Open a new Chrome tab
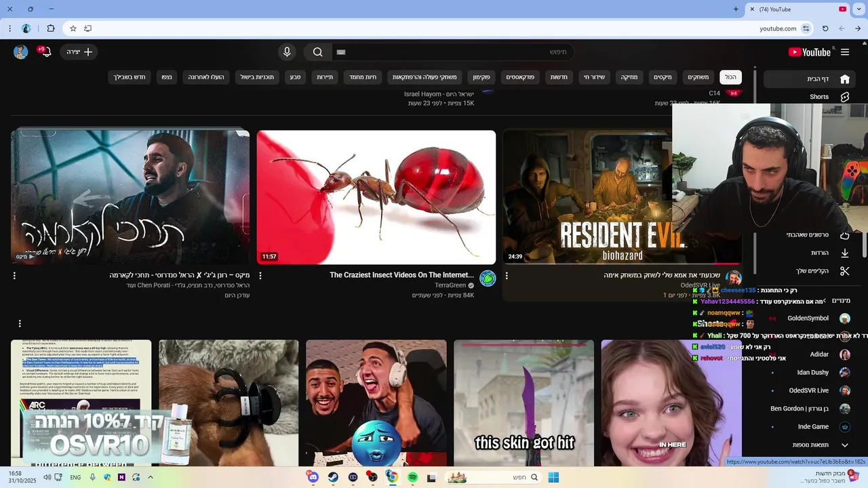Image resolution: width=868 pixels, height=488 pixels. (736, 9)
